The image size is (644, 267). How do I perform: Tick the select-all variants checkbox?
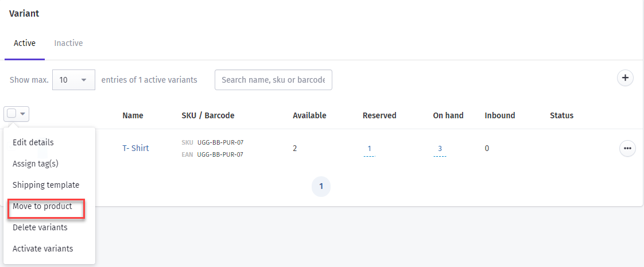(11, 114)
